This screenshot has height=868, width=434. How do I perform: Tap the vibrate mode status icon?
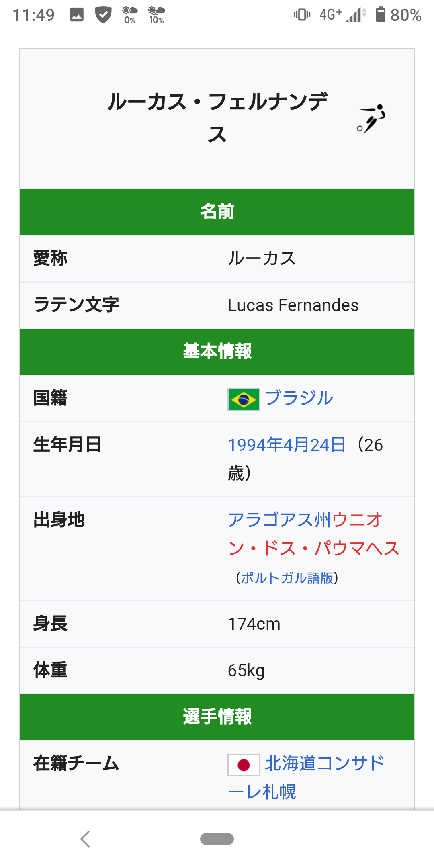(x=302, y=15)
